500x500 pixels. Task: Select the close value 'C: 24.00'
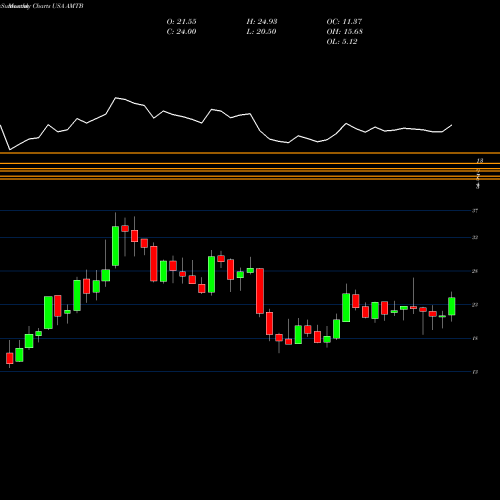[181, 32]
